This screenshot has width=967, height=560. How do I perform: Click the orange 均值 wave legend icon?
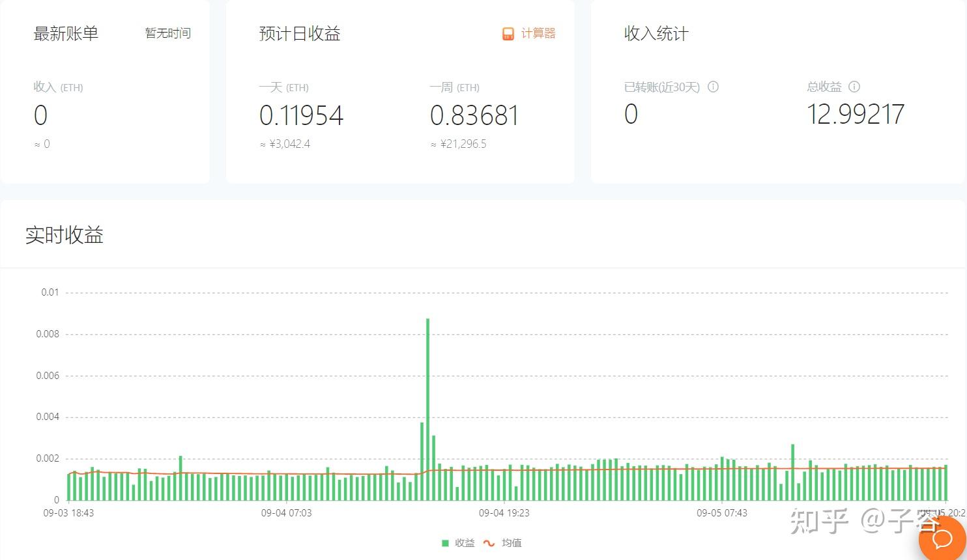pyautogui.click(x=489, y=542)
